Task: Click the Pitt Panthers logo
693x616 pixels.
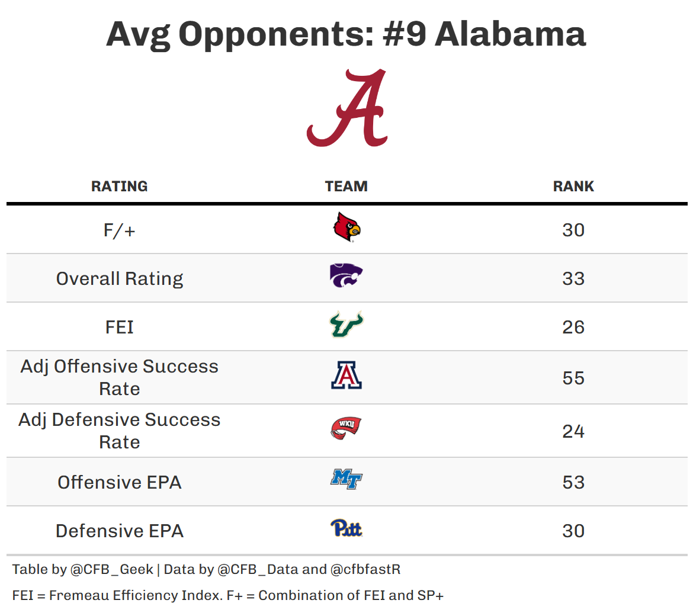Action: point(346,528)
